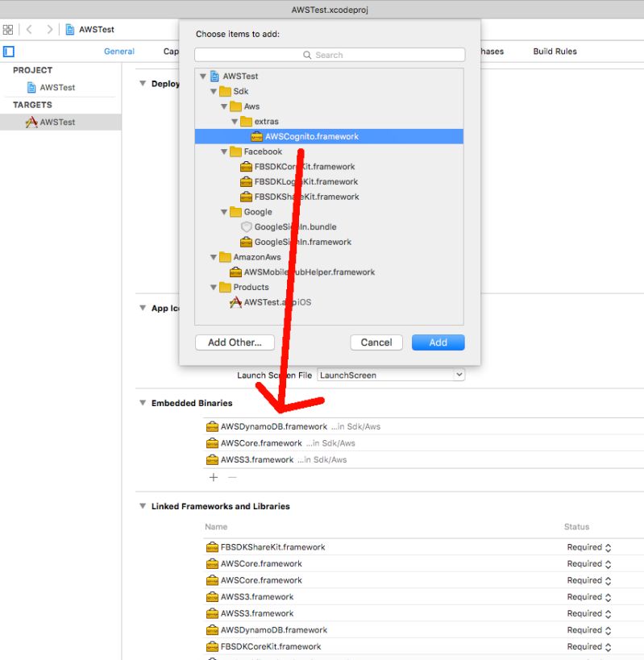The height and width of the screenshot is (660, 644).
Task: Select the Sdk folder icon
Action: point(225,91)
